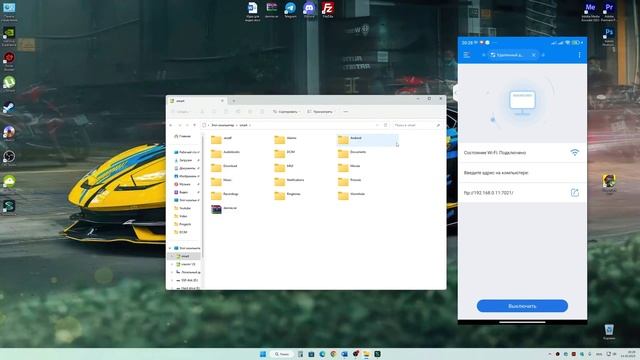Select the Notifications folder
The width and height of the screenshot is (640, 360).
[289, 181]
